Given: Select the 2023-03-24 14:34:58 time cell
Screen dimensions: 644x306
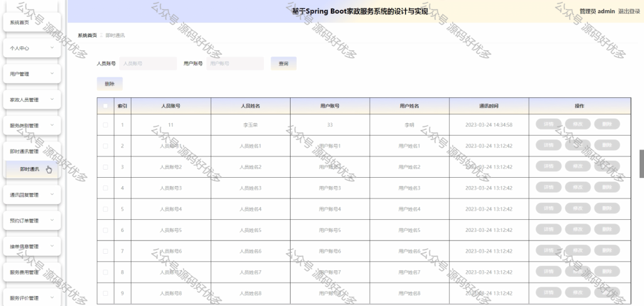Looking at the screenshot, I should 489,124.
